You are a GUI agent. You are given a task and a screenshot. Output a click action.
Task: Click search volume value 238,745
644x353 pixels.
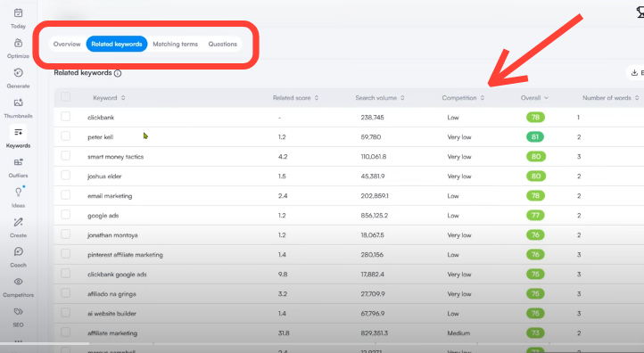pos(372,118)
